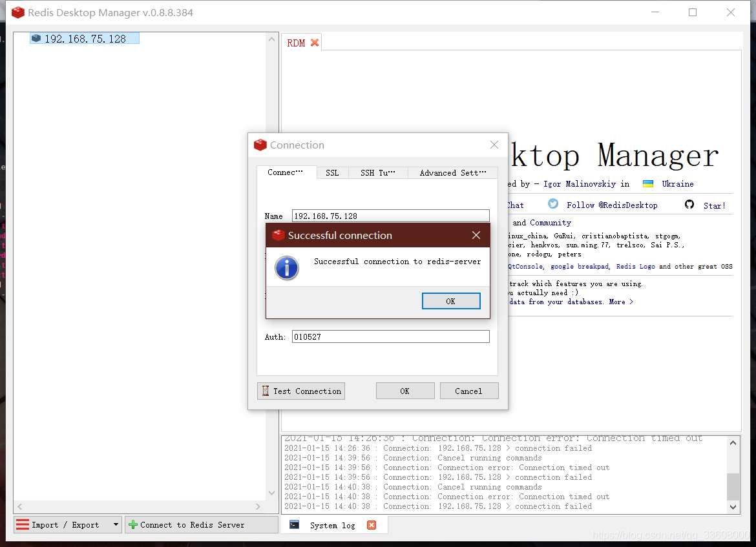
Task: Click the Redis Desktop Manager app logo in title bar
Action: (18, 12)
